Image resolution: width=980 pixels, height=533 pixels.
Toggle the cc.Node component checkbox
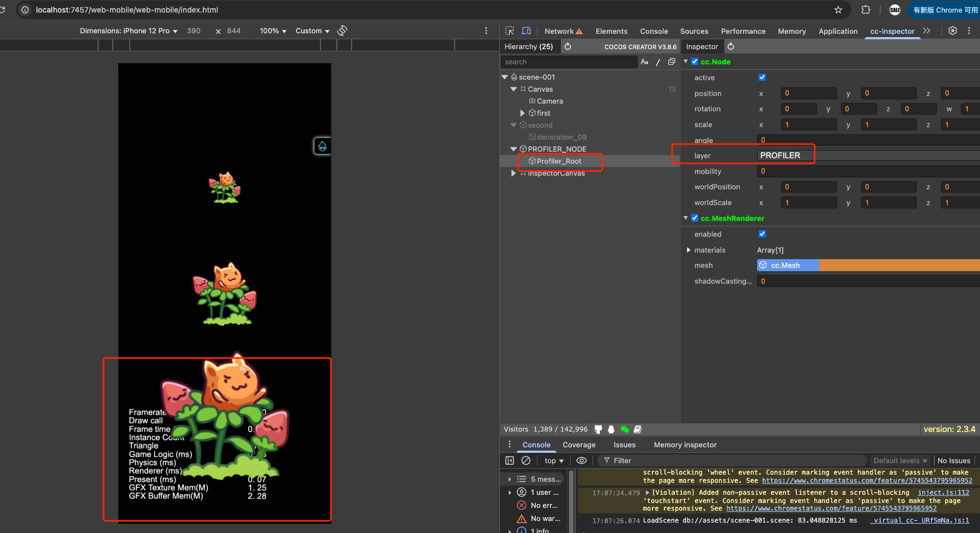click(695, 62)
